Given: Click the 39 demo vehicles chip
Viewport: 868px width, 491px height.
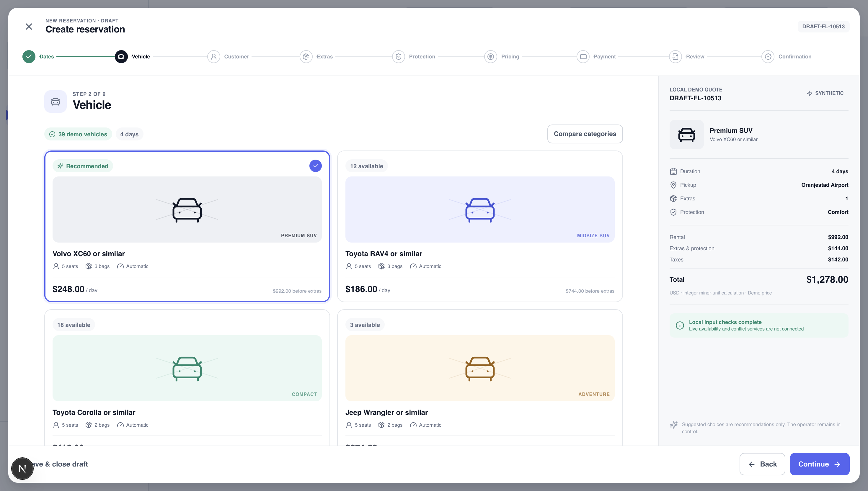Looking at the screenshot, I should tap(78, 134).
